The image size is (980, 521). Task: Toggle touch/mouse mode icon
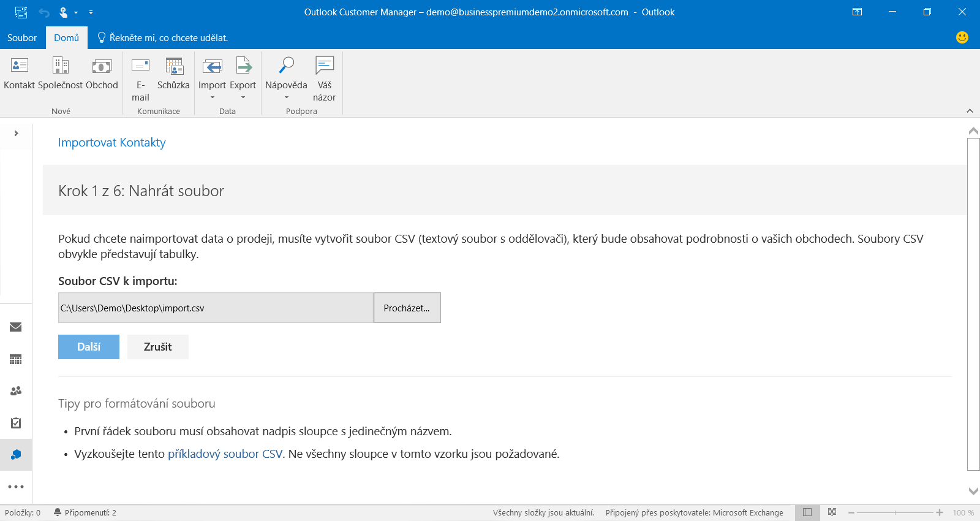click(64, 12)
